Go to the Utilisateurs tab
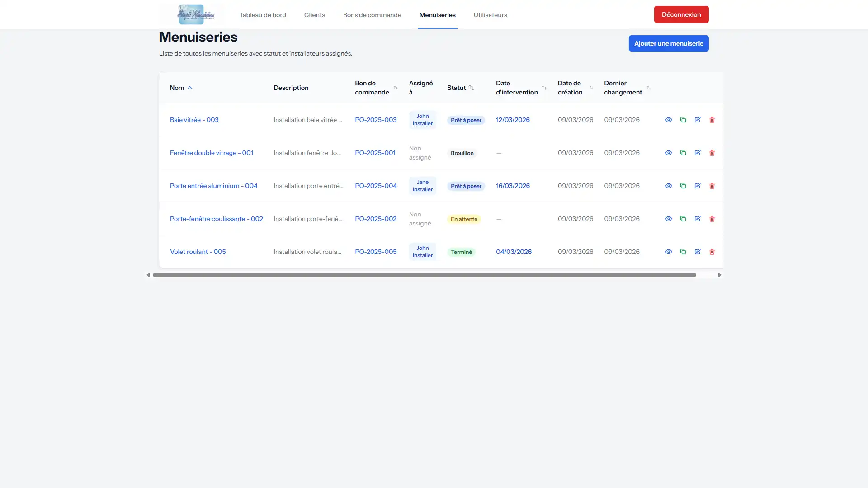The image size is (868, 488). coord(490,15)
